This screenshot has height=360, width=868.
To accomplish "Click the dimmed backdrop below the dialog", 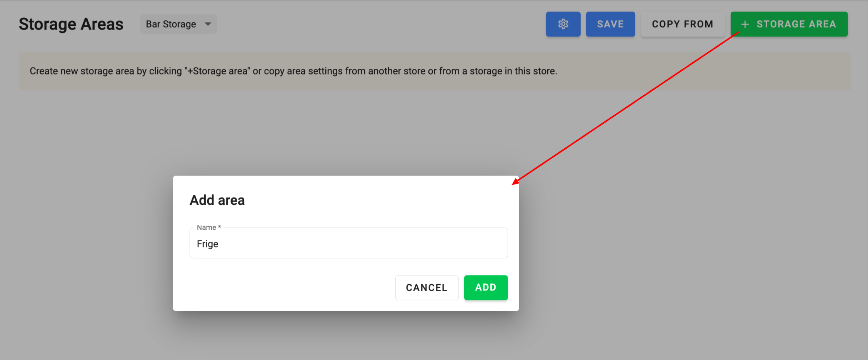I will click(346, 336).
